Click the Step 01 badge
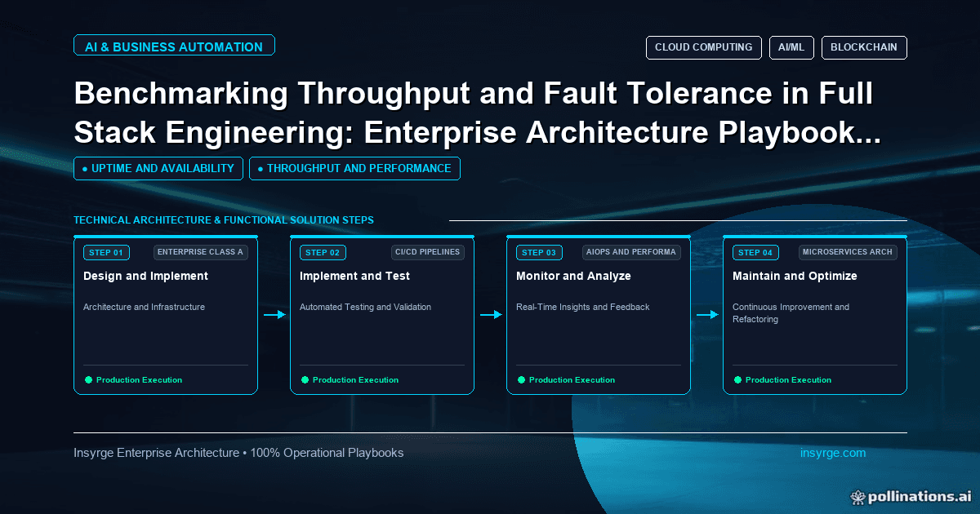Image resolution: width=980 pixels, height=514 pixels. [x=106, y=252]
